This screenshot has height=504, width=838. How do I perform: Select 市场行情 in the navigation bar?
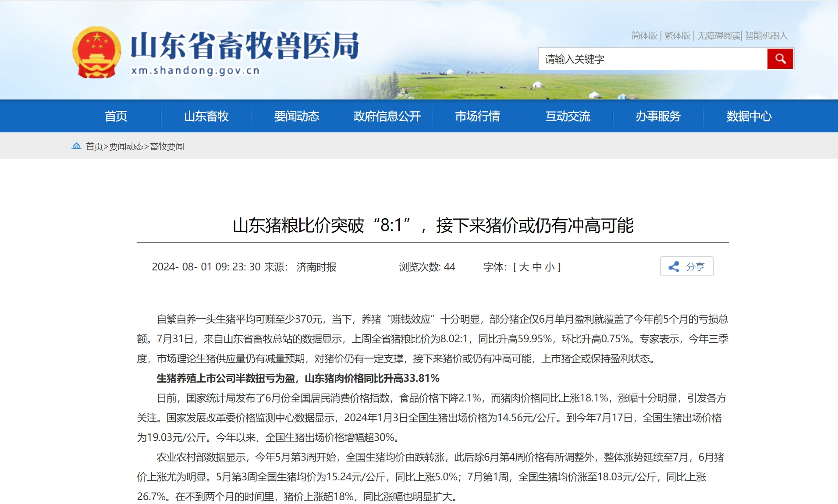pyautogui.click(x=477, y=116)
